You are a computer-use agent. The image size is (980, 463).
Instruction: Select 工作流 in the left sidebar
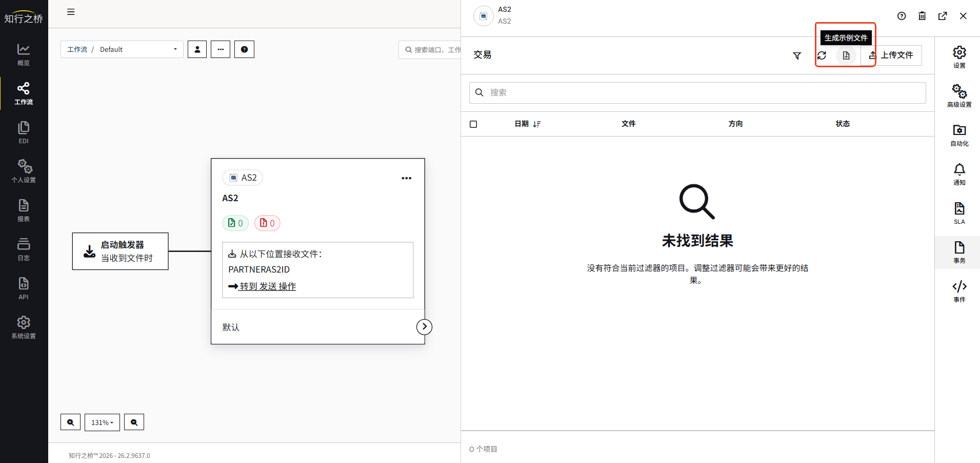(x=24, y=93)
